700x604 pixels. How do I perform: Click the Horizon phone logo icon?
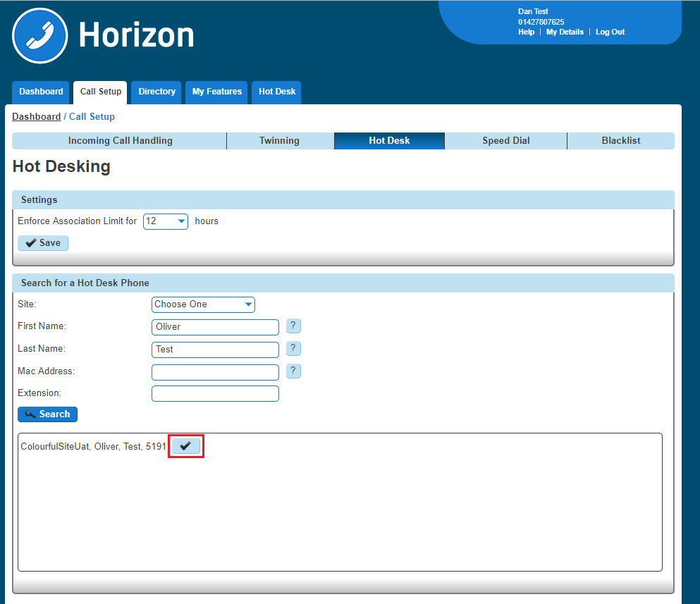pos(40,36)
